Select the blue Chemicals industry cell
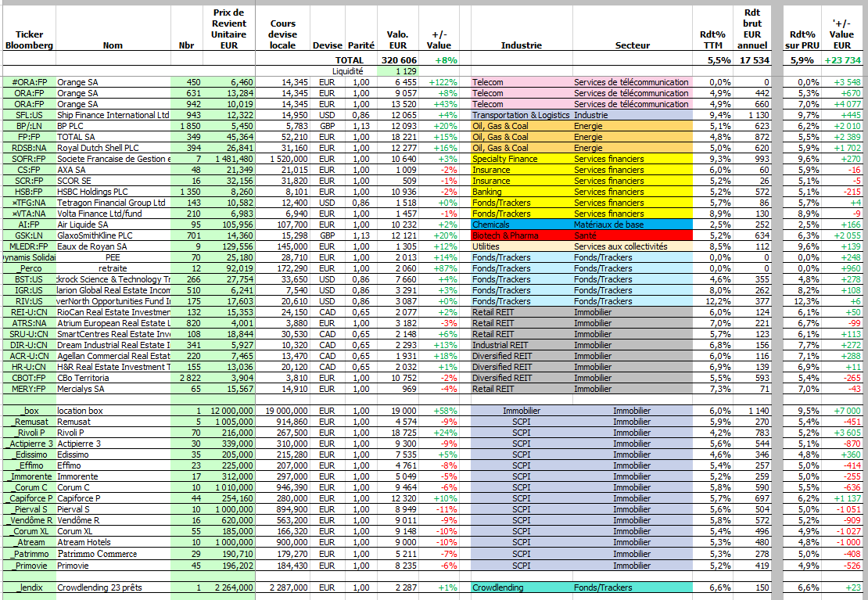The height and width of the screenshot is (600, 868). (x=522, y=225)
